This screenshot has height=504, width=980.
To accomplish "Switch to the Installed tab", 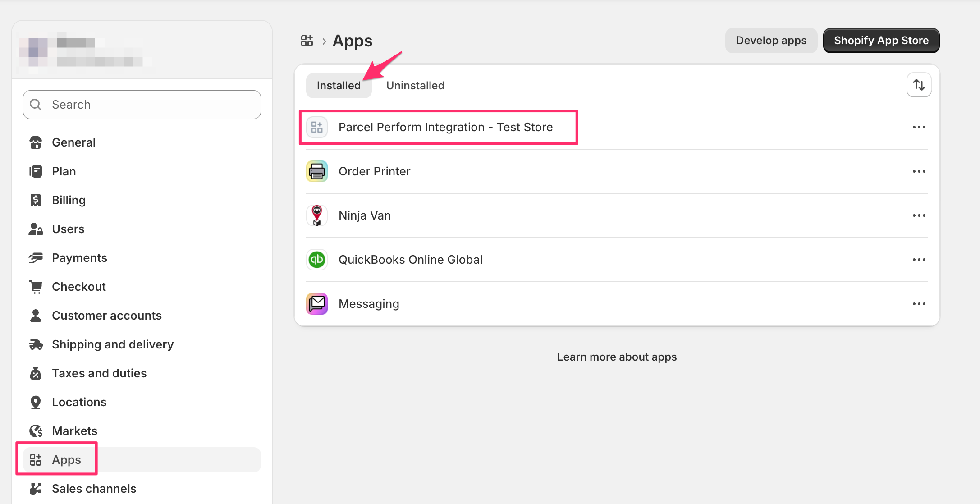I will pyautogui.click(x=339, y=86).
